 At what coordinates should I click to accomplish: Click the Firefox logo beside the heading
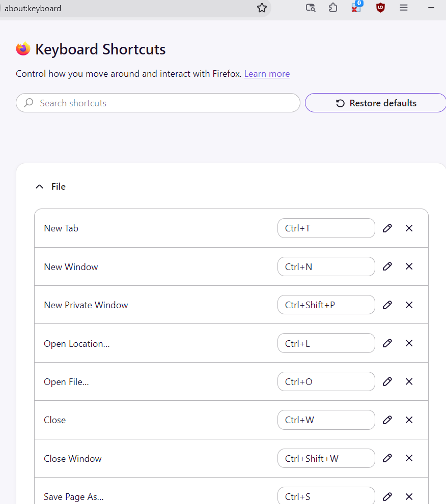[23, 49]
